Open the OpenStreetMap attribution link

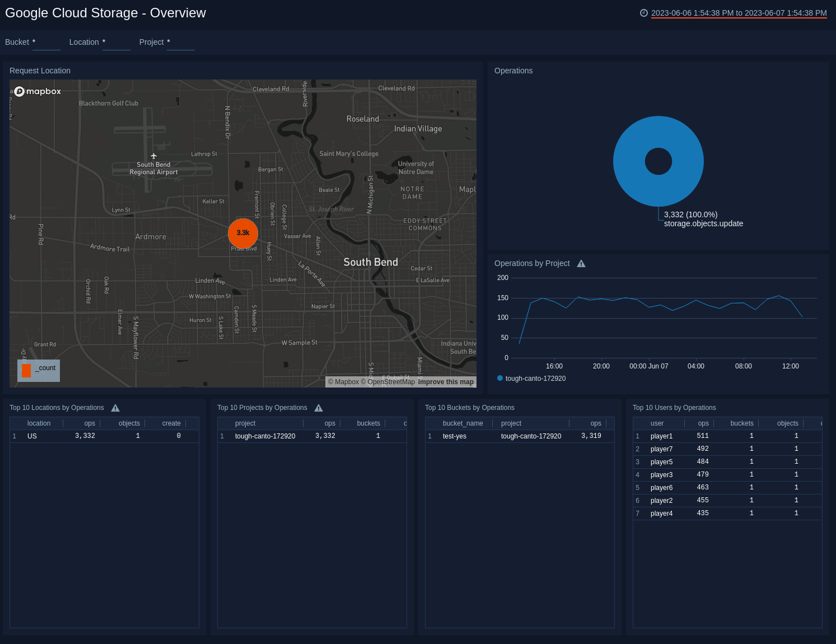click(x=388, y=382)
